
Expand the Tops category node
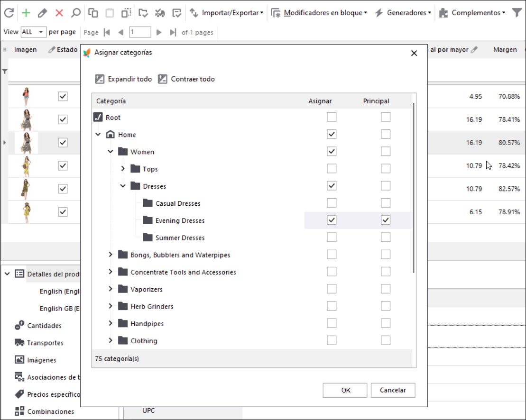(123, 169)
